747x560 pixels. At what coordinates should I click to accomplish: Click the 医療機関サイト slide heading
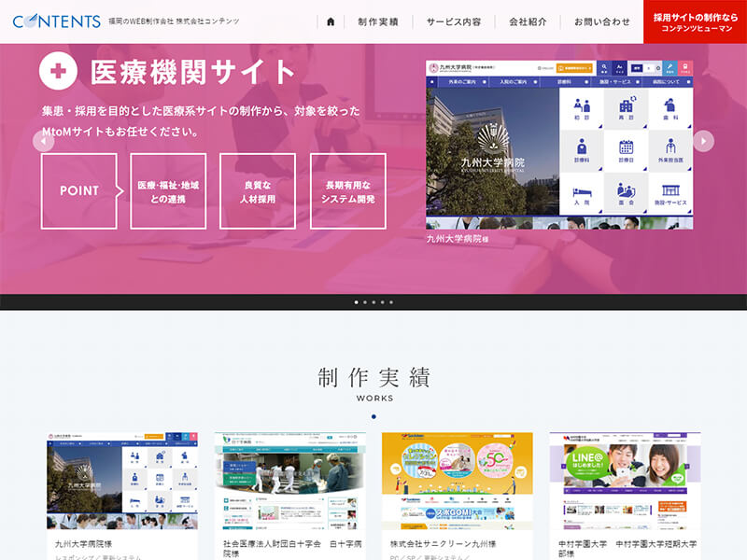pyautogui.click(x=193, y=72)
